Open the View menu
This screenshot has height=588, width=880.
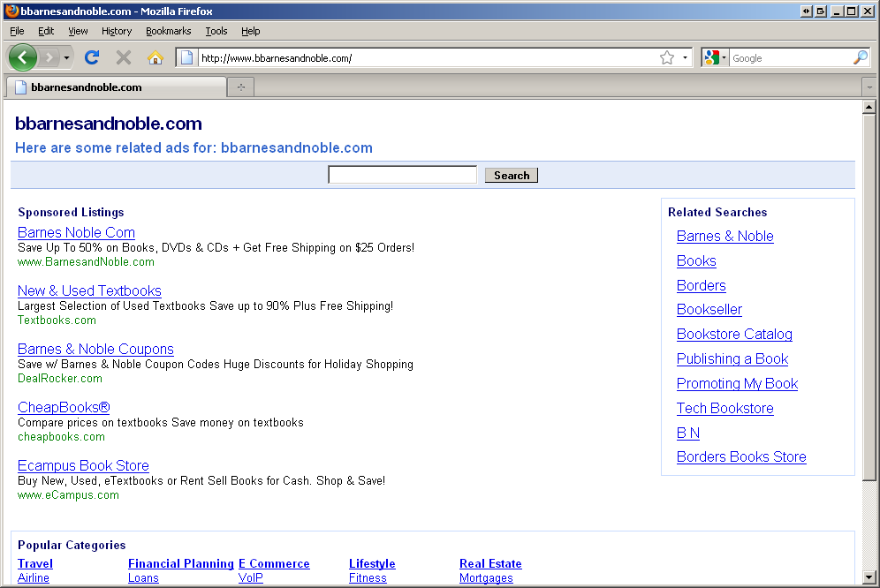[x=78, y=31]
